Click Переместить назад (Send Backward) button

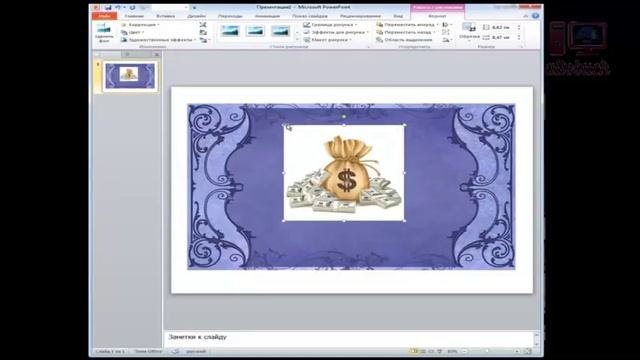tap(405, 32)
